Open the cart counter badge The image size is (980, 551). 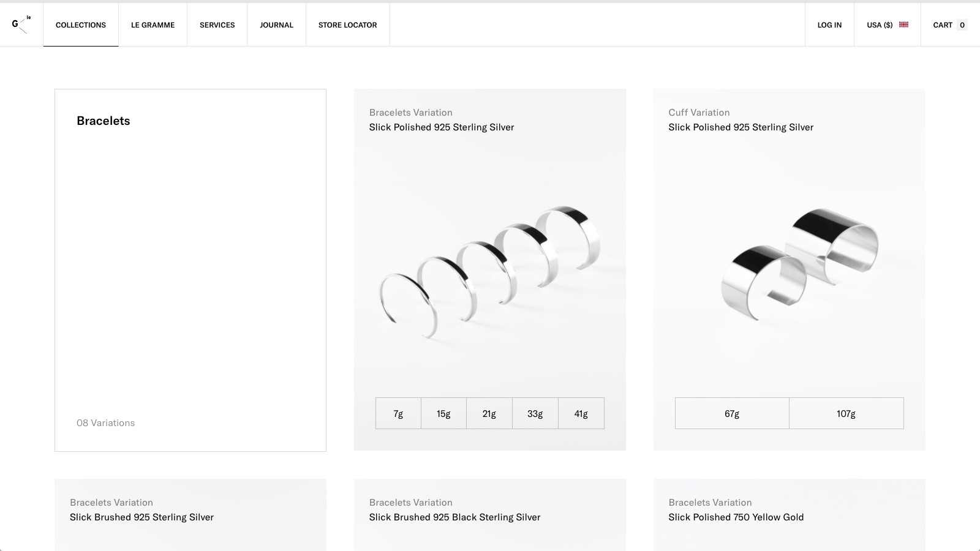click(962, 25)
